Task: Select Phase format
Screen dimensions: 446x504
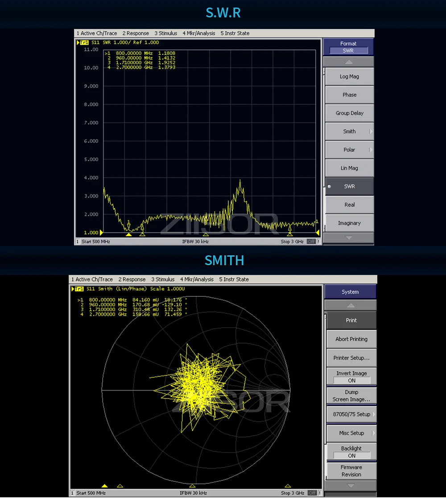Action: coord(350,95)
